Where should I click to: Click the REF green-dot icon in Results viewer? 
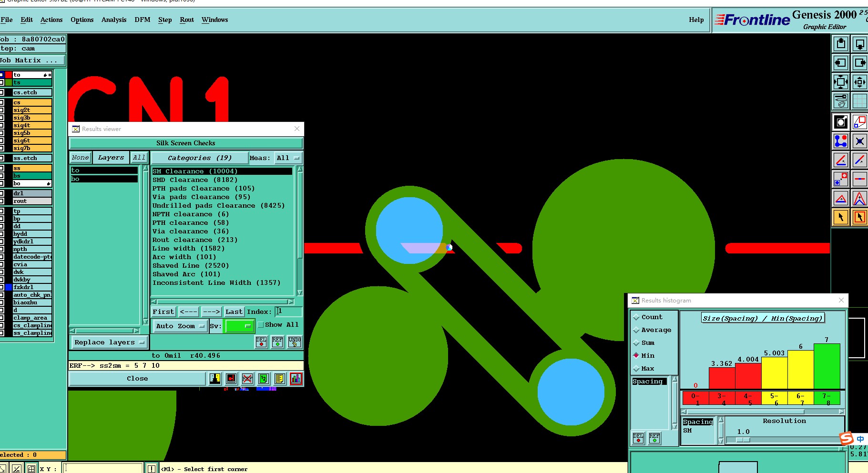coord(277,342)
